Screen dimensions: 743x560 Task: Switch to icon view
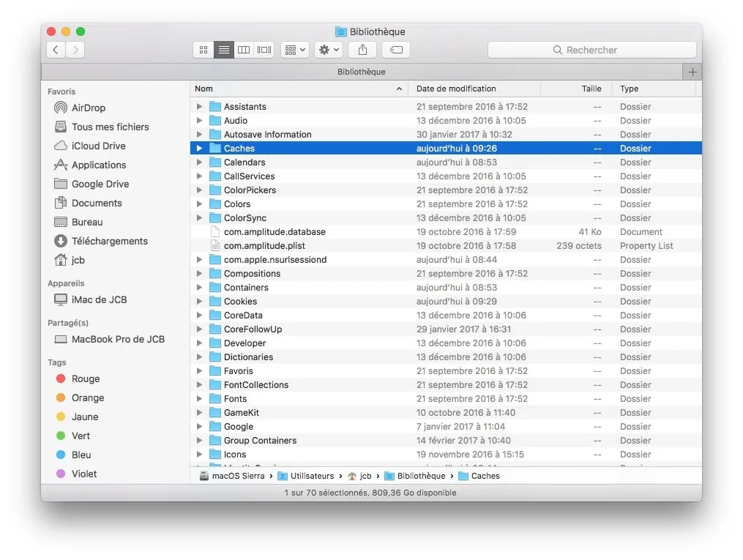tap(204, 50)
